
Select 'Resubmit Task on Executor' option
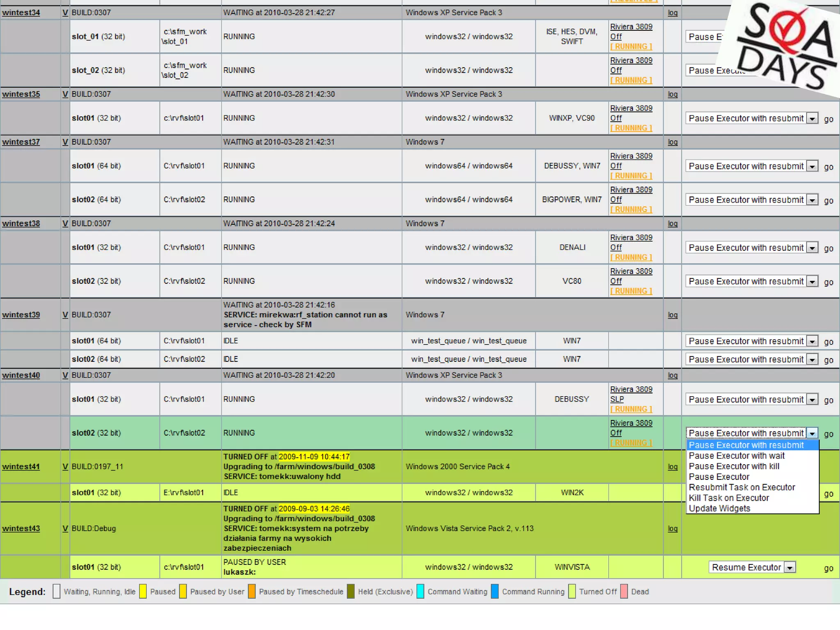point(742,487)
